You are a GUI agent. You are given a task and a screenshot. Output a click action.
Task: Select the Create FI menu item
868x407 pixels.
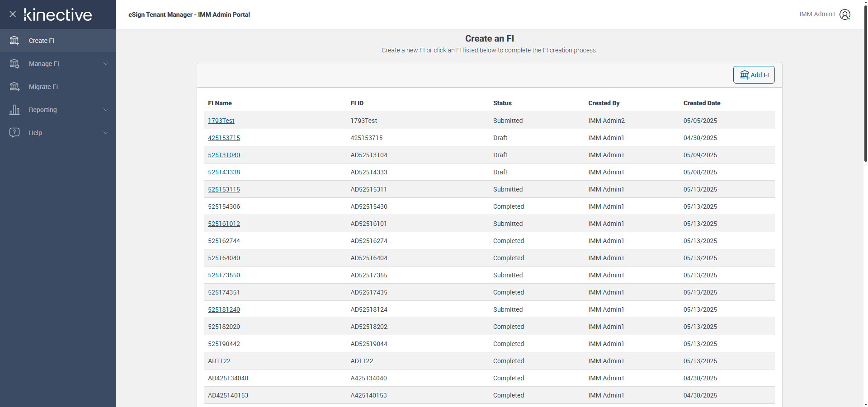click(42, 41)
